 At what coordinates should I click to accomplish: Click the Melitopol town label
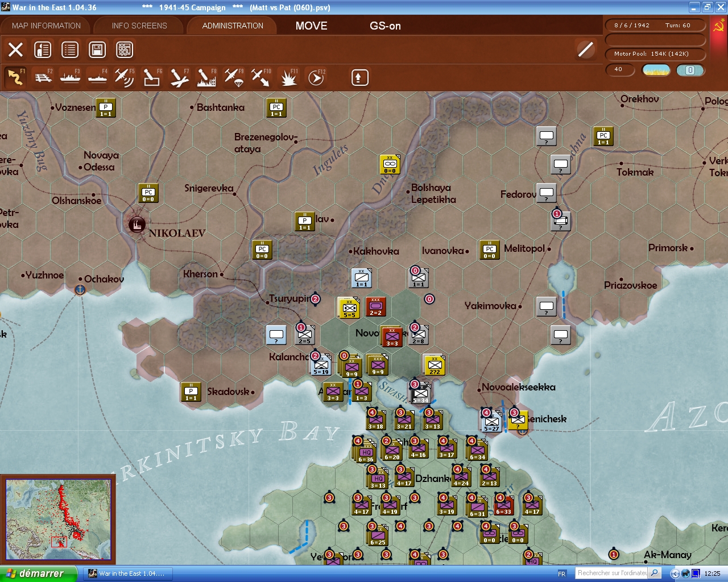[524, 248]
